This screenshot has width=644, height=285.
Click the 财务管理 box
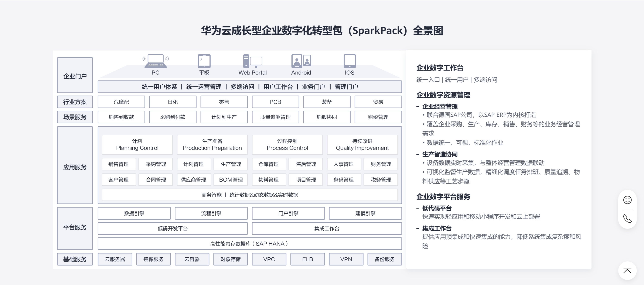381,164
